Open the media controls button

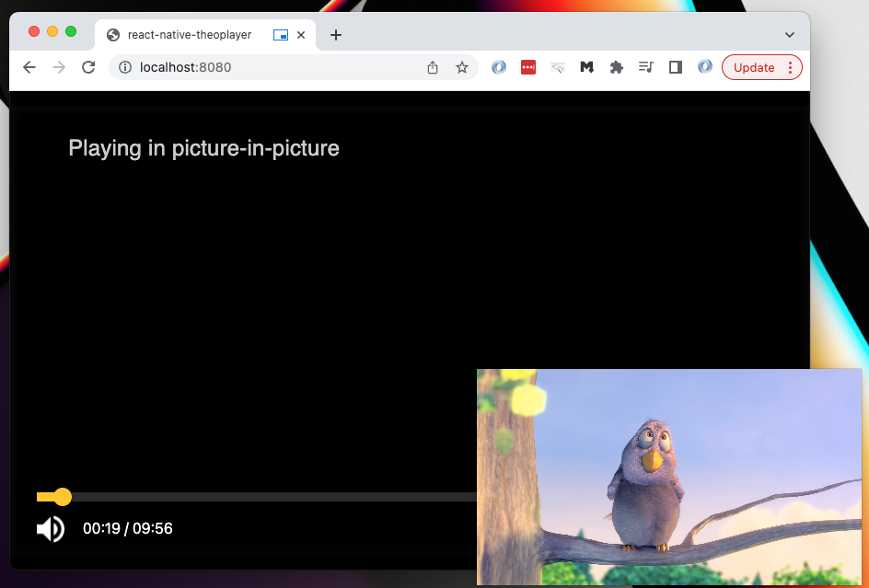tap(645, 67)
